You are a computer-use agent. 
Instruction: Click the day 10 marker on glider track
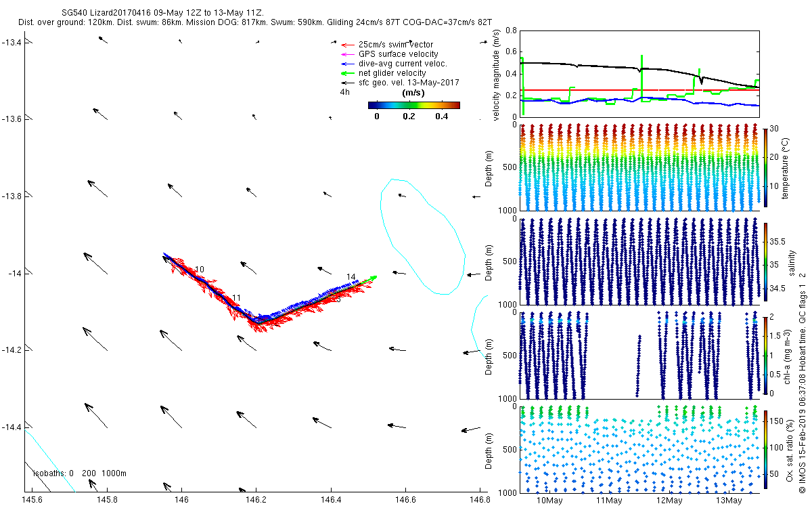200,270
